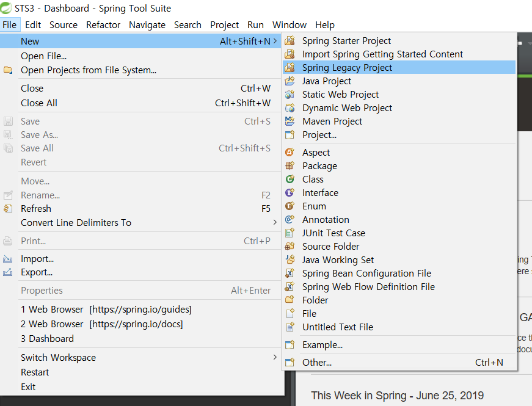
Task: Click the green Class icon
Action: (x=290, y=179)
